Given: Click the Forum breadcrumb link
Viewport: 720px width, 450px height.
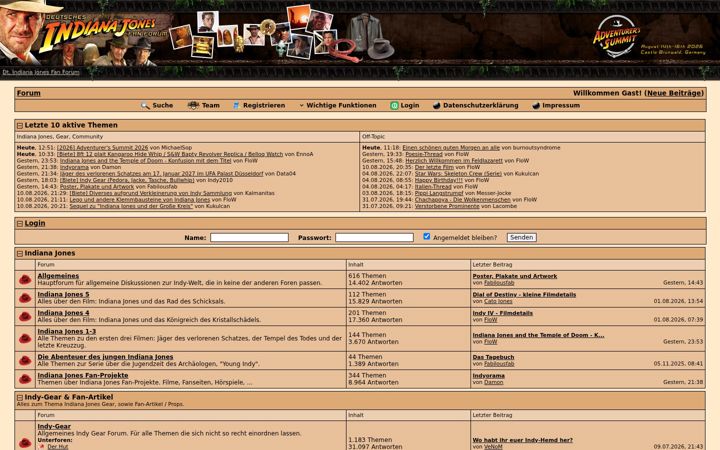Looking at the screenshot, I should tap(28, 93).
